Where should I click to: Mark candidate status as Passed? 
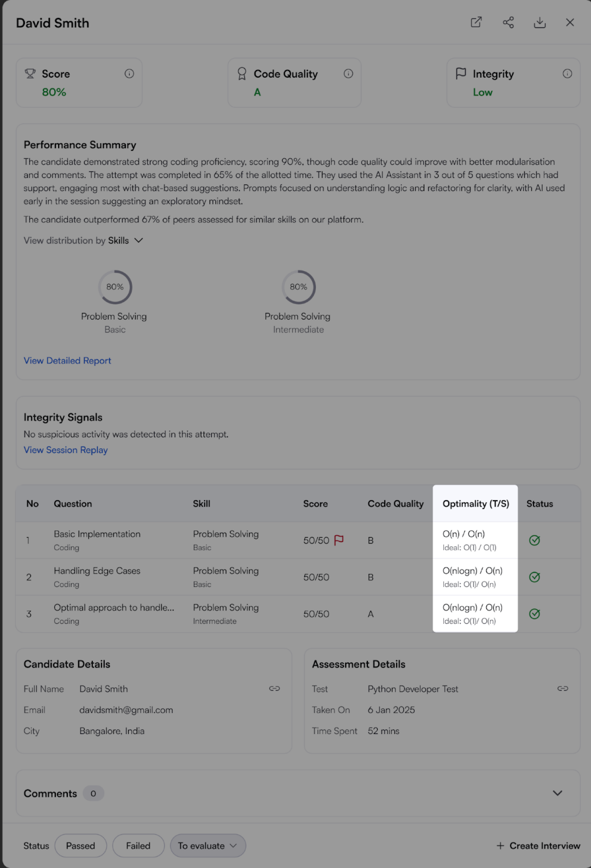(81, 845)
